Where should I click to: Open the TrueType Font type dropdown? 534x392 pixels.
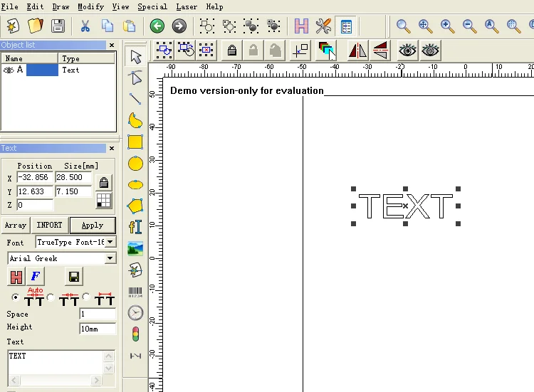click(x=110, y=243)
